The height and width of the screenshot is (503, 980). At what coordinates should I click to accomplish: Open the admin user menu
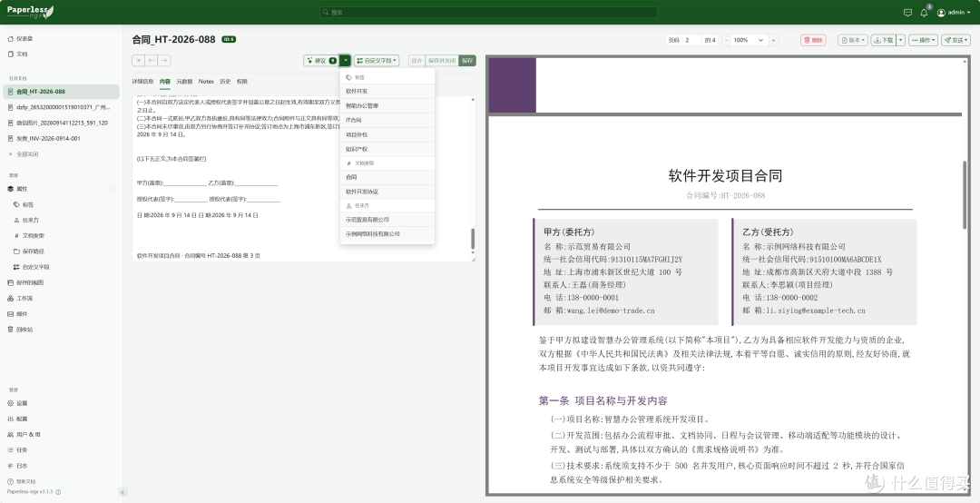coord(954,13)
